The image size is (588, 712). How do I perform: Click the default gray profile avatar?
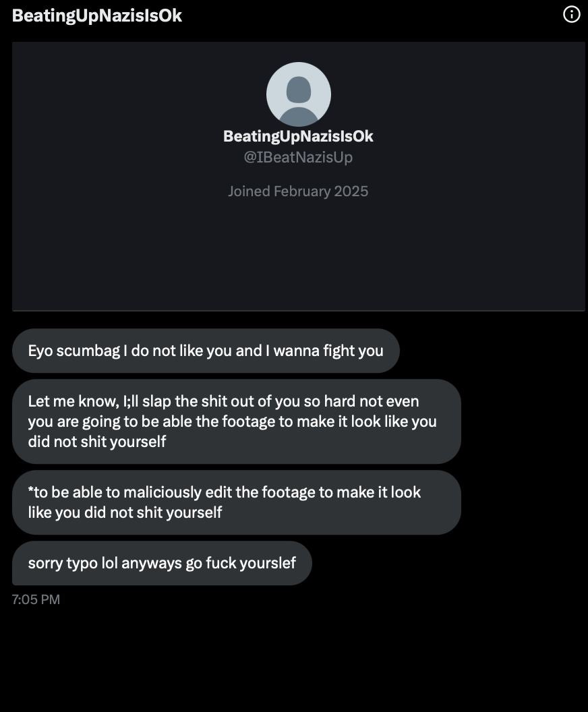(298, 94)
